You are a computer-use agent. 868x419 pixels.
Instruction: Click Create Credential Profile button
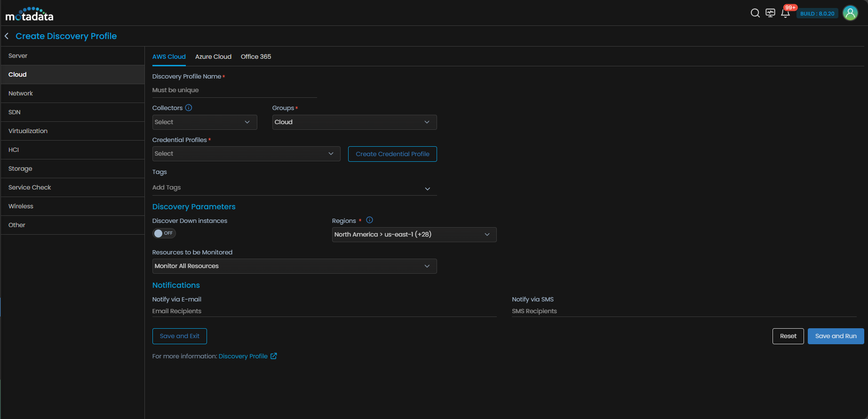392,154
